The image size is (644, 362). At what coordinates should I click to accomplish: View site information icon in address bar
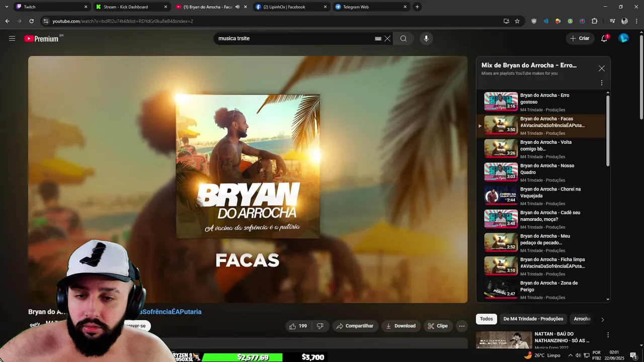tap(46, 21)
